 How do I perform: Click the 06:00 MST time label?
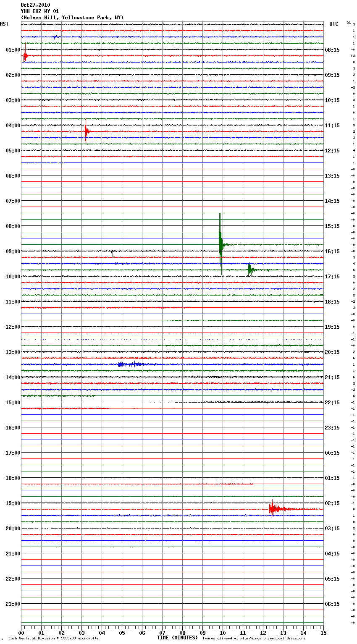[x=13, y=176]
